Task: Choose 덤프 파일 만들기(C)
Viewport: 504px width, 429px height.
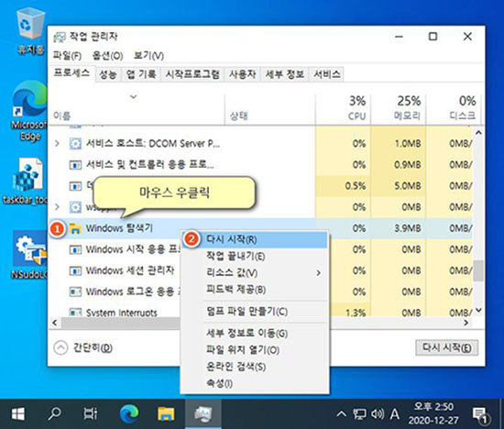Action: tap(254, 312)
